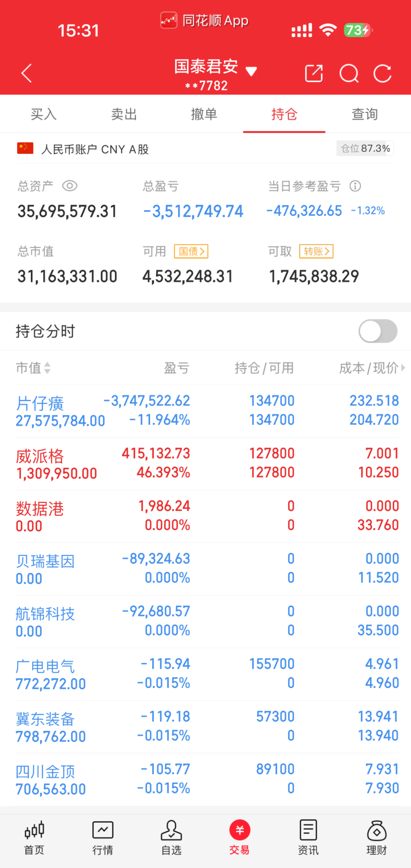The image size is (411, 868).
Task: Tap the back arrow icon
Action: tap(26, 73)
